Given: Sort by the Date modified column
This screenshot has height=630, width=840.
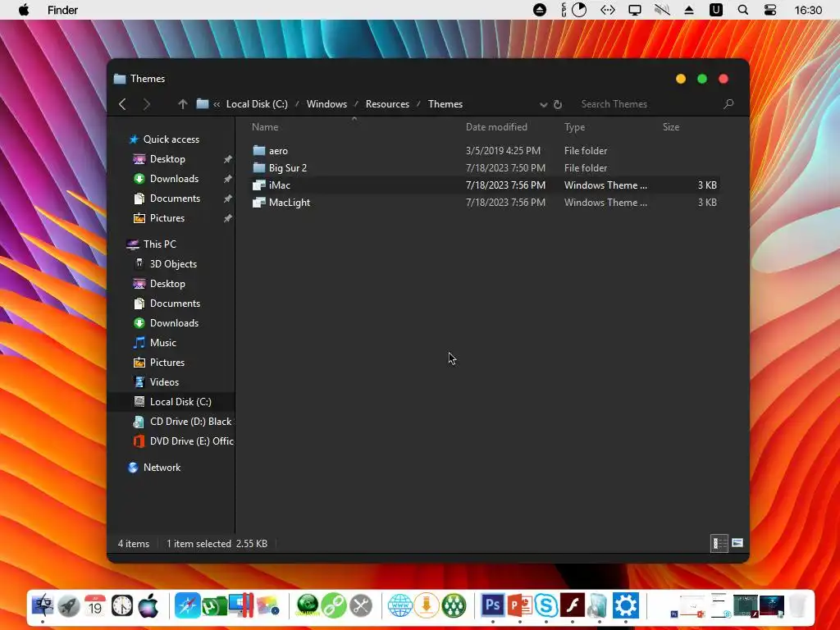Looking at the screenshot, I should [496, 127].
